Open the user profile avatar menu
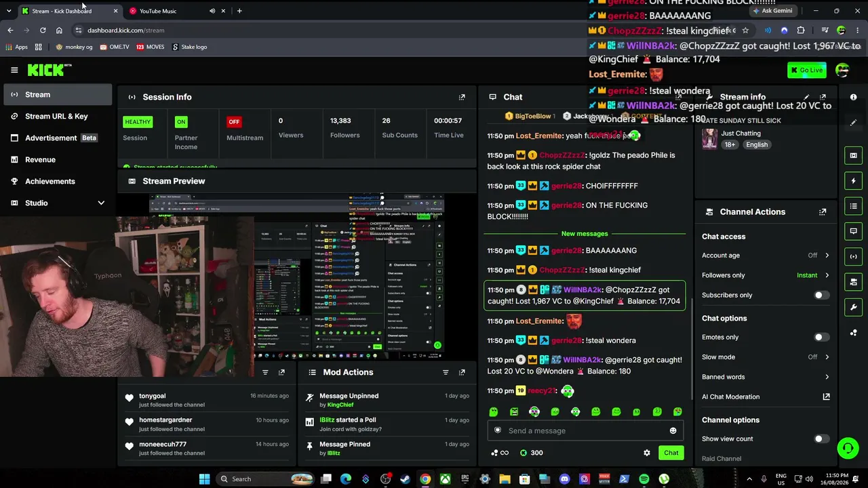The width and height of the screenshot is (868, 488). click(843, 70)
